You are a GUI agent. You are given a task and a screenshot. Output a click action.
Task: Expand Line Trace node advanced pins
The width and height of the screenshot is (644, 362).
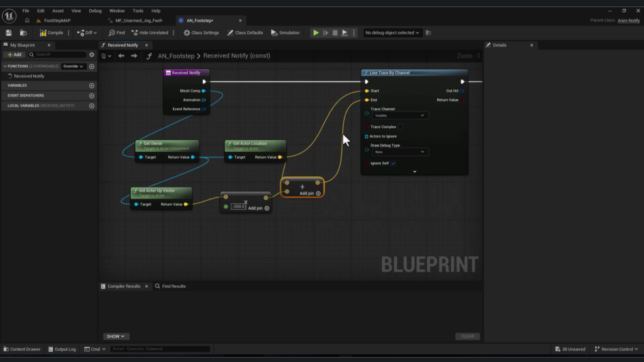tap(414, 171)
